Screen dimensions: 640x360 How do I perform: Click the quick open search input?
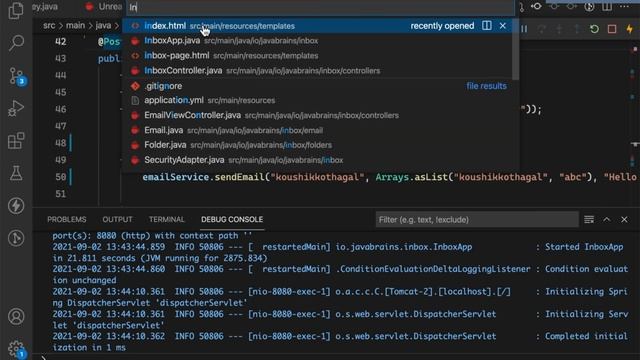[x=320, y=7]
